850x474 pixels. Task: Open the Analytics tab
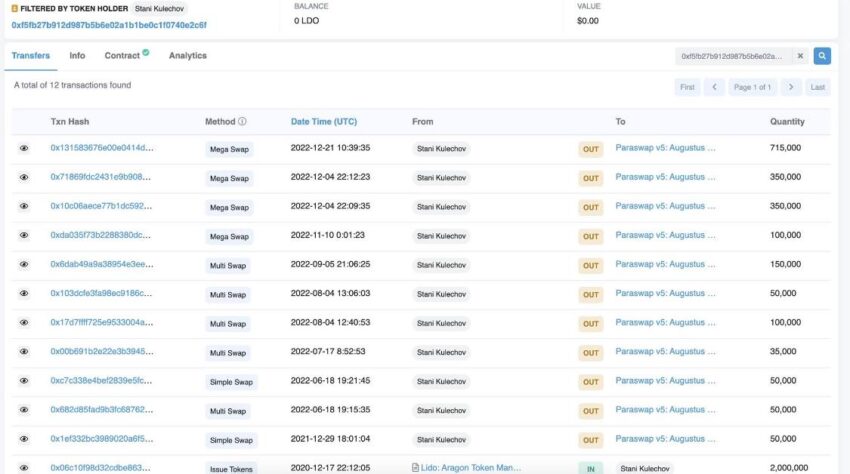click(x=188, y=55)
